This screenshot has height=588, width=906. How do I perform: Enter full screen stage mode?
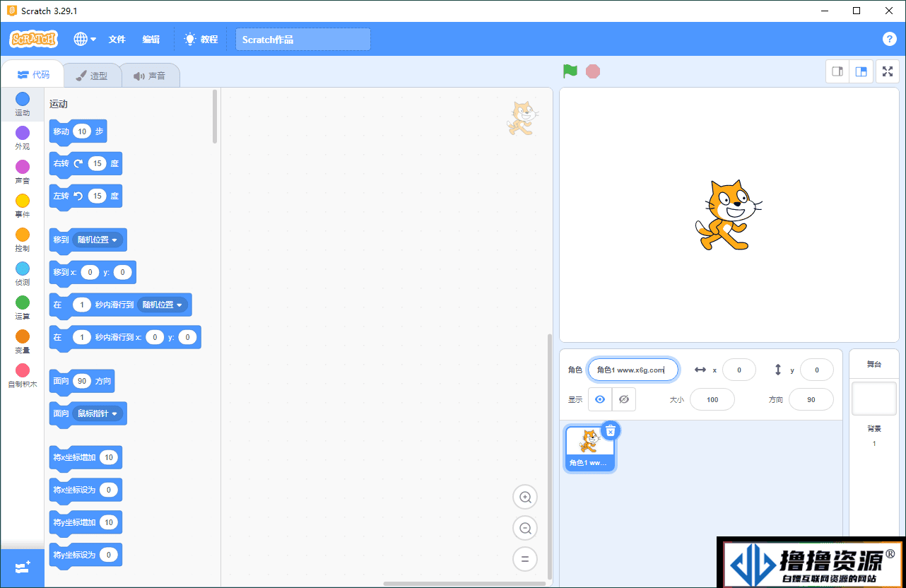tap(888, 71)
